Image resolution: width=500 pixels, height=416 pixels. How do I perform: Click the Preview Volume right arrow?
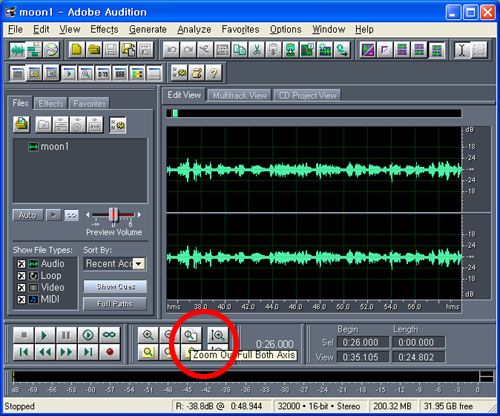pyautogui.click(x=139, y=215)
